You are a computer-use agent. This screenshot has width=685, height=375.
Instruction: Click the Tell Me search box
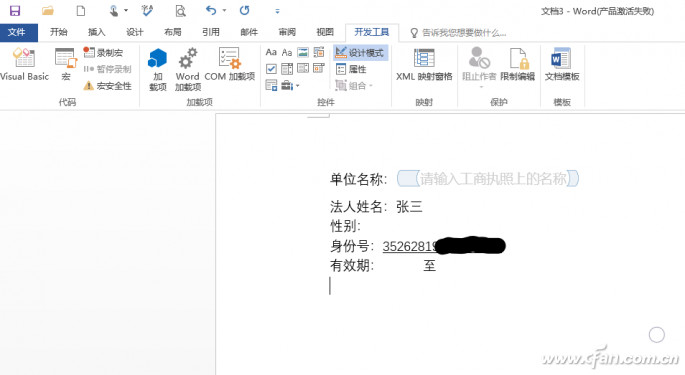pyautogui.click(x=459, y=33)
